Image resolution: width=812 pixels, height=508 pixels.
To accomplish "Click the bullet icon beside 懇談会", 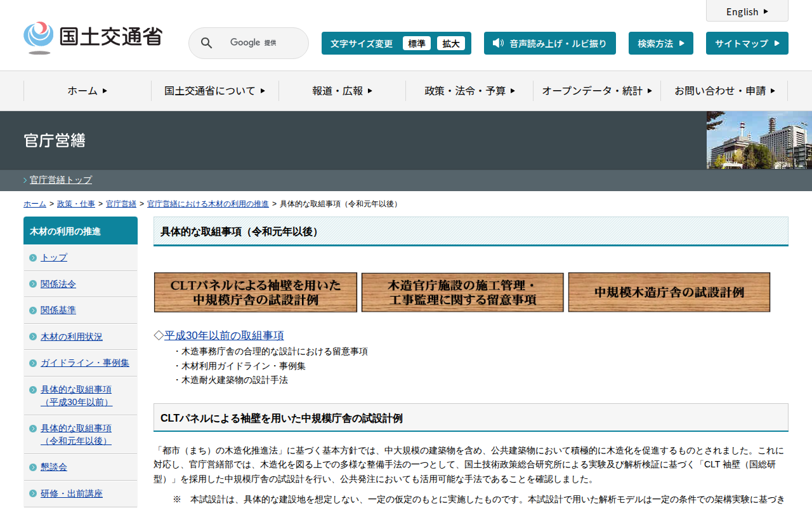I will pos(33,467).
